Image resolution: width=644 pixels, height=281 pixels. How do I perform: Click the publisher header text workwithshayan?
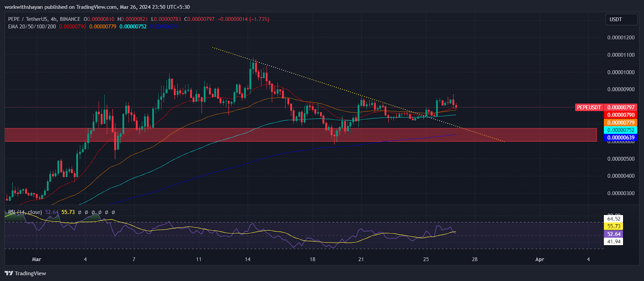tap(24, 7)
